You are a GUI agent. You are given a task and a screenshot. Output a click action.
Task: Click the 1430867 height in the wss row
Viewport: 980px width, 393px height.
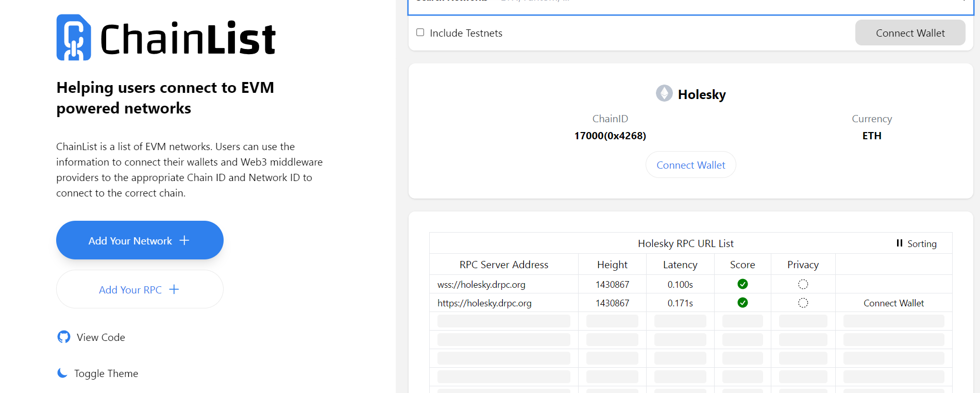pyautogui.click(x=612, y=284)
